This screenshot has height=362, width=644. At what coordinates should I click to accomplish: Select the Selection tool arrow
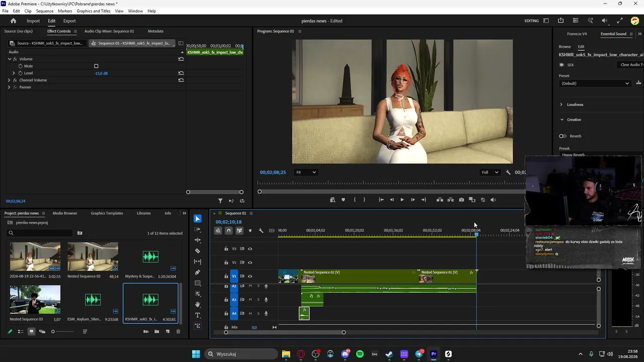[198, 219]
